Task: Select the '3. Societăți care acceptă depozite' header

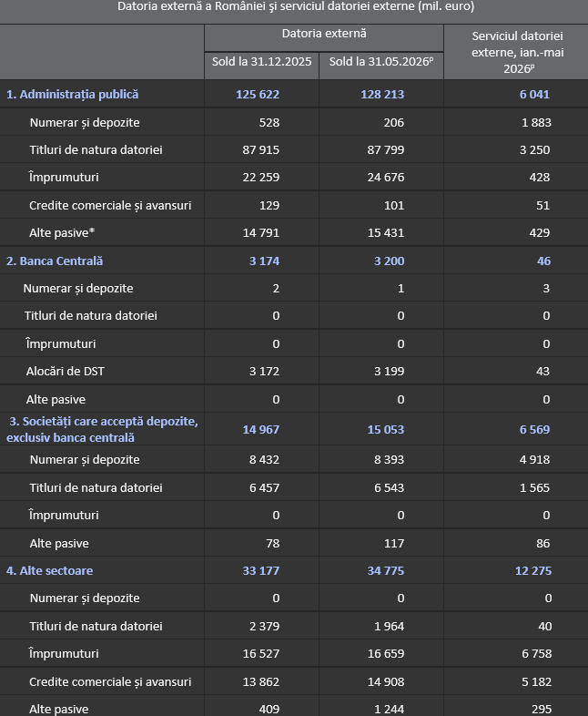Action: (103, 429)
